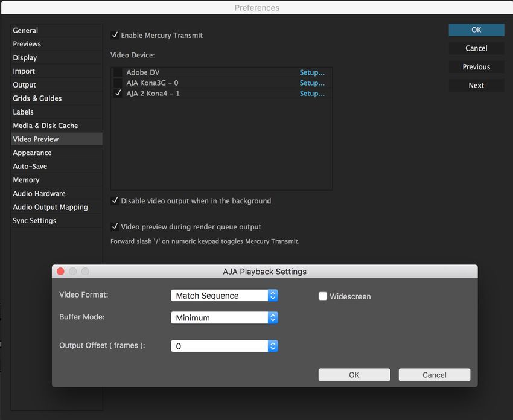The height and width of the screenshot is (420, 513).
Task: Toggle Disable video output when in background
Action: (x=115, y=200)
